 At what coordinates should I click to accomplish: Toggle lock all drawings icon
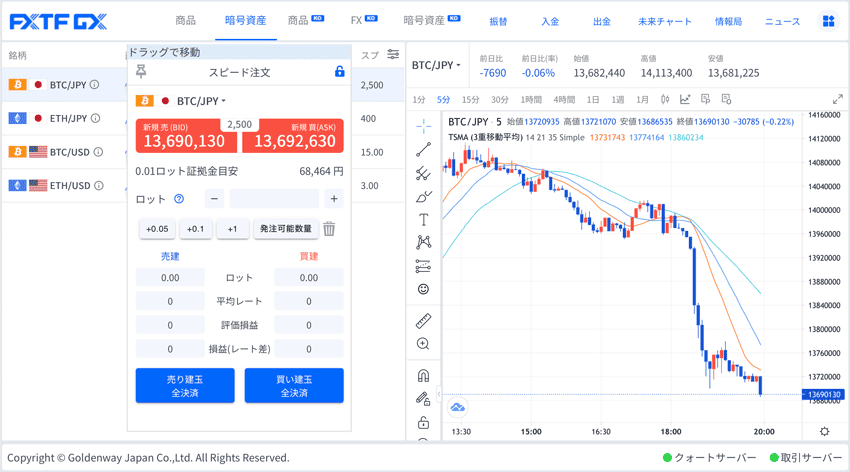pos(423,422)
